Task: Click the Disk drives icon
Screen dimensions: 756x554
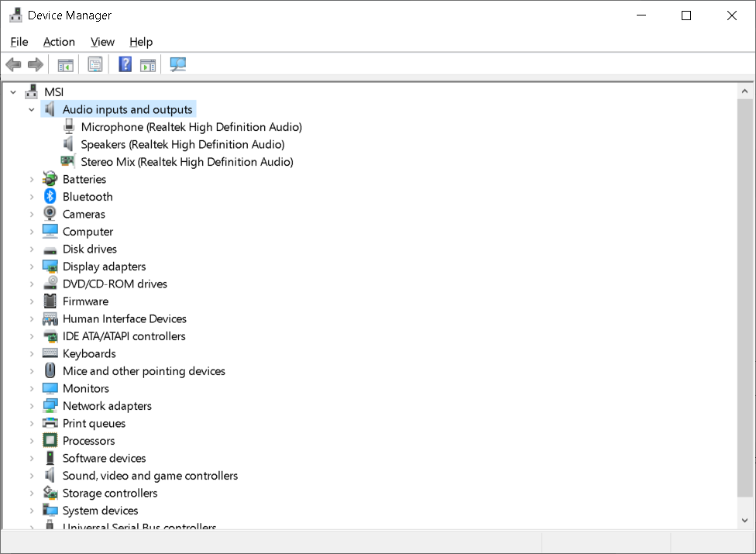Action: pos(50,250)
